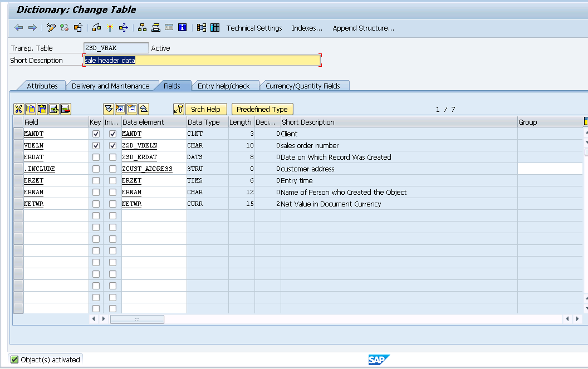Click the 'Object(s) activated' status message

tap(50, 360)
